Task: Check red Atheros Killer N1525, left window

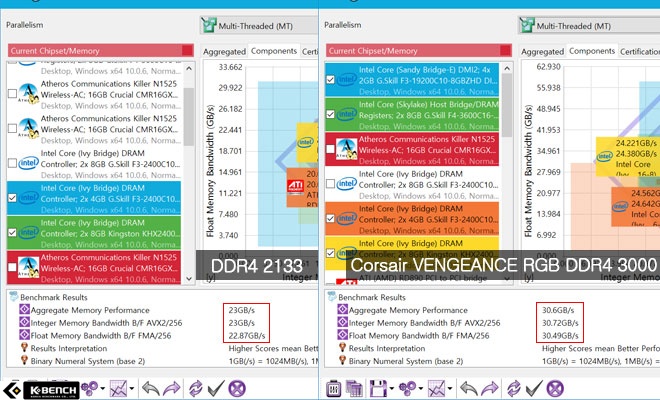Action: [12, 267]
